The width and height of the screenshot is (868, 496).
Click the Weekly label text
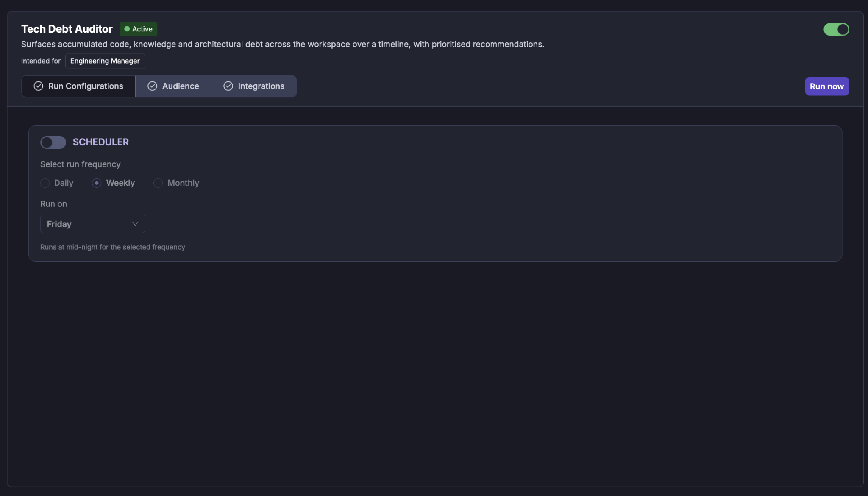[x=120, y=183]
